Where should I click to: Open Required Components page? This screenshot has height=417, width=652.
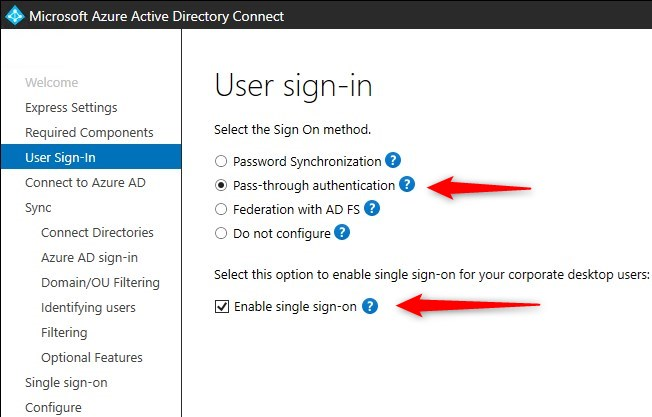point(89,133)
